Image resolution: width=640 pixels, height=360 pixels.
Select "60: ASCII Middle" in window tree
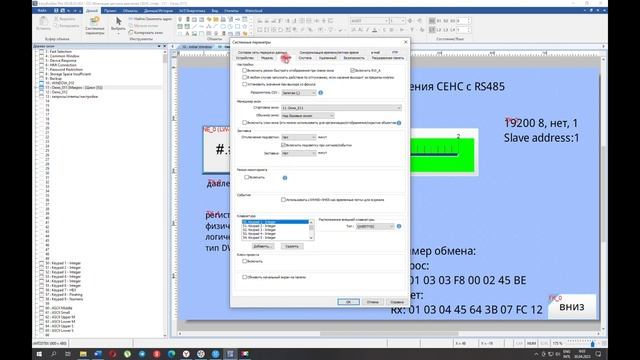click(x=59, y=308)
